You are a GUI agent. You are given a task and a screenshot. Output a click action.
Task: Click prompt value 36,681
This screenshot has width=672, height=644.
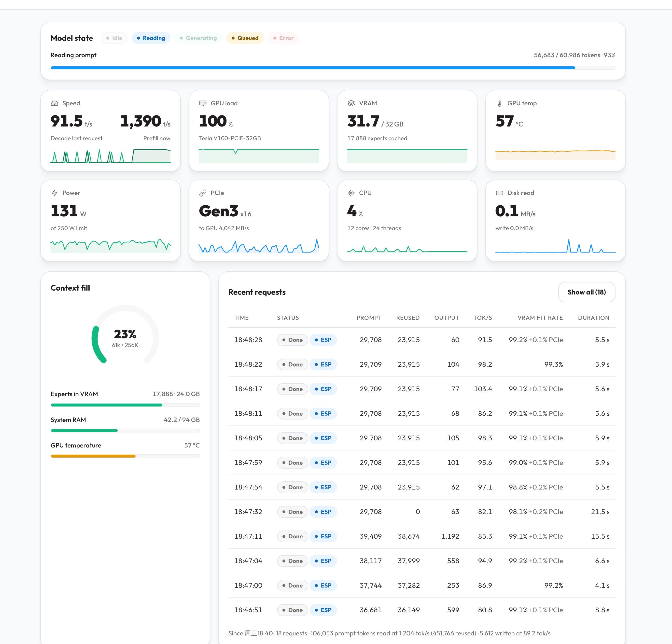(371, 610)
